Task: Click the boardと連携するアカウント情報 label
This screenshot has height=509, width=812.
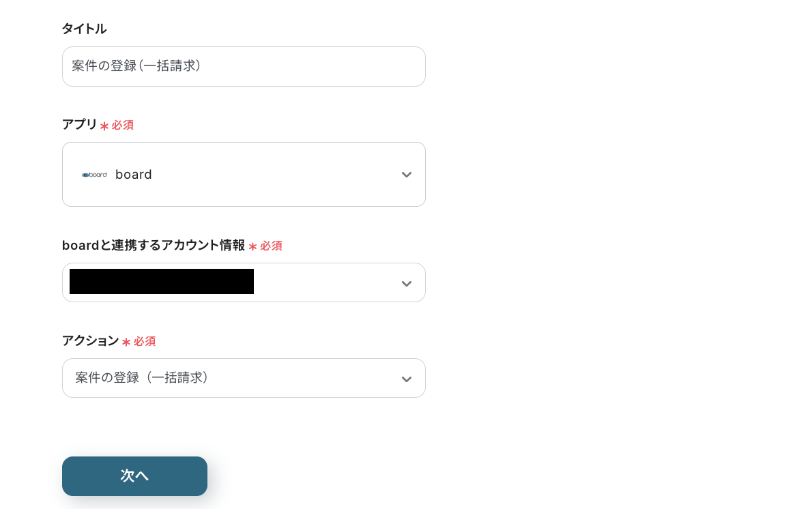Action: click(x=154, y=246)
